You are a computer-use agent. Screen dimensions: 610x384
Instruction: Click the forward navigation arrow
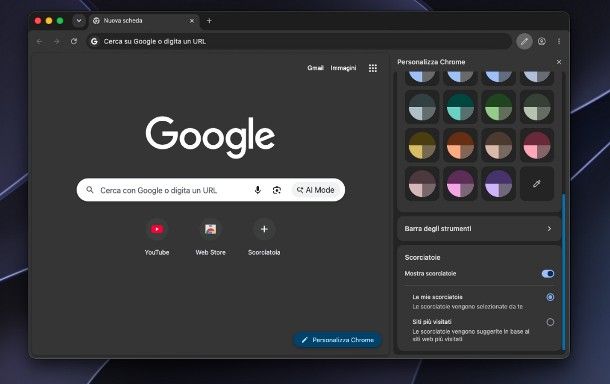point(57,41)
